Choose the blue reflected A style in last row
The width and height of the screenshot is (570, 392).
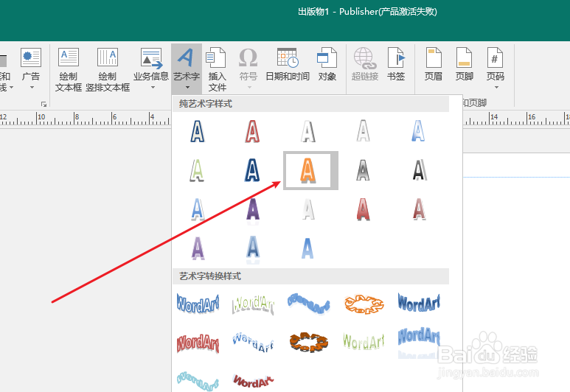click(x=253, y=249)
